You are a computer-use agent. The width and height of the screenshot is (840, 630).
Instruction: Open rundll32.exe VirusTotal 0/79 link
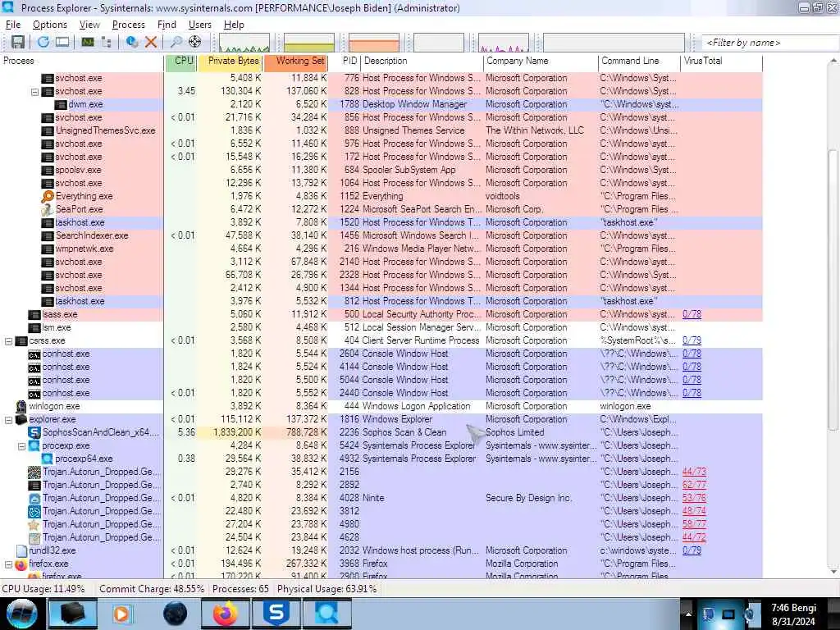pyautogui.click(x=692, y=550)
